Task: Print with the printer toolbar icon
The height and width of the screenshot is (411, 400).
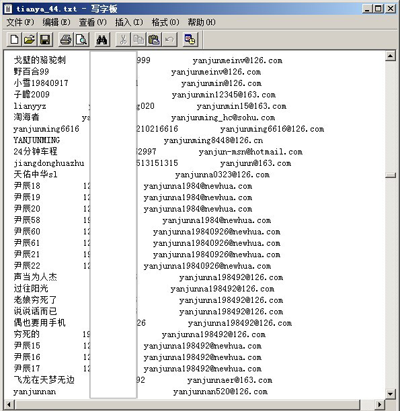Action: (x=66, y=40)
